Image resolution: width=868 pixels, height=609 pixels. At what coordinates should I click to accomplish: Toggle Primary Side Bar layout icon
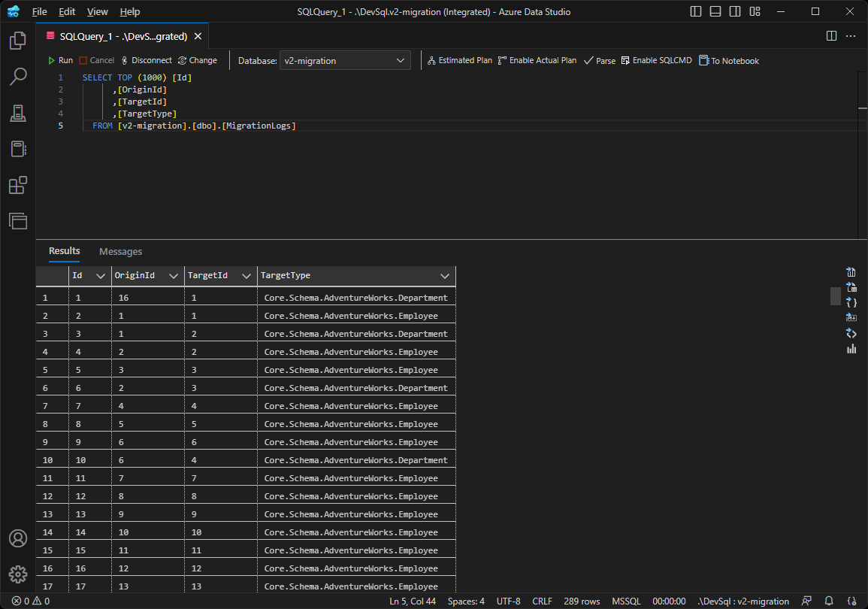pyautogui.click(x=696, y=11)
